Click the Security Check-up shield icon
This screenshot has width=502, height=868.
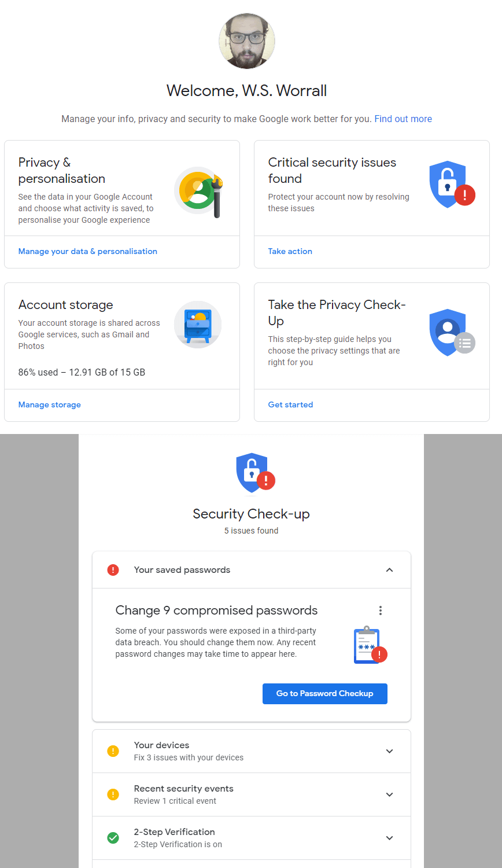click(x=251, y=472)
